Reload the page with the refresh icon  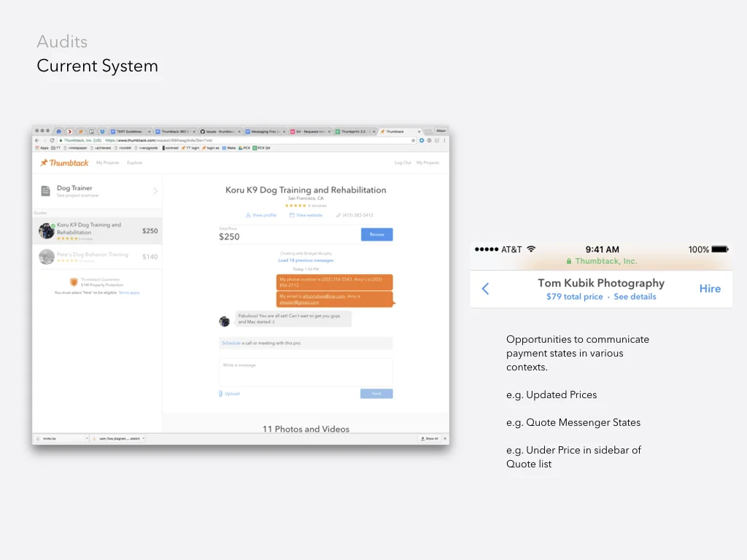pos(52,141)
